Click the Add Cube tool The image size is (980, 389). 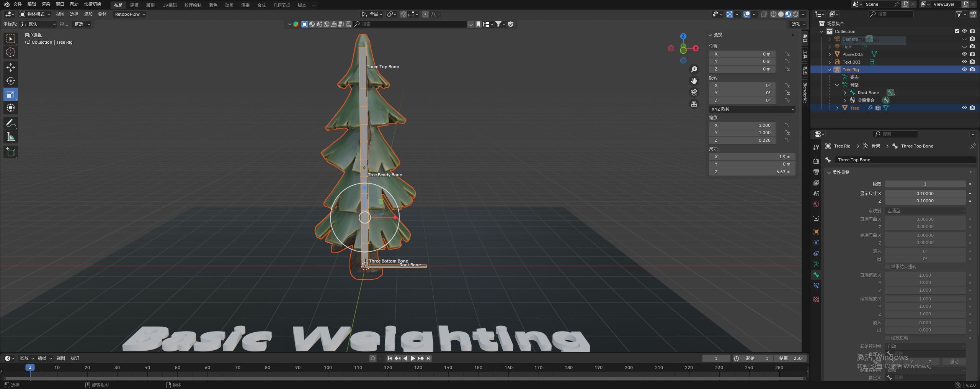tap(11, 152)
